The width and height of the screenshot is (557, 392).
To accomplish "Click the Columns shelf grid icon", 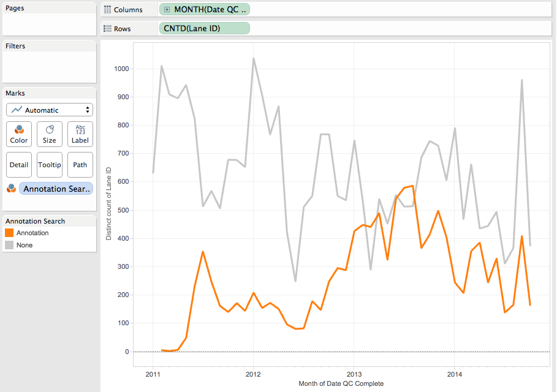I will (107, 10).
